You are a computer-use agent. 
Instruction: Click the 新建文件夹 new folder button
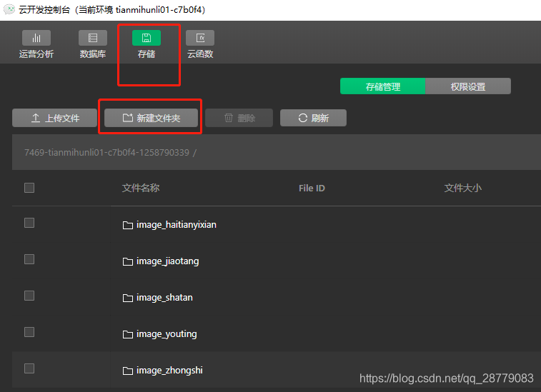click(x=151, y=118)
